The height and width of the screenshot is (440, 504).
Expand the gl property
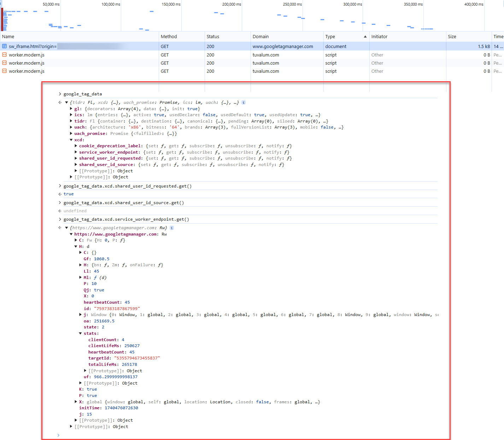click(71, 109)
